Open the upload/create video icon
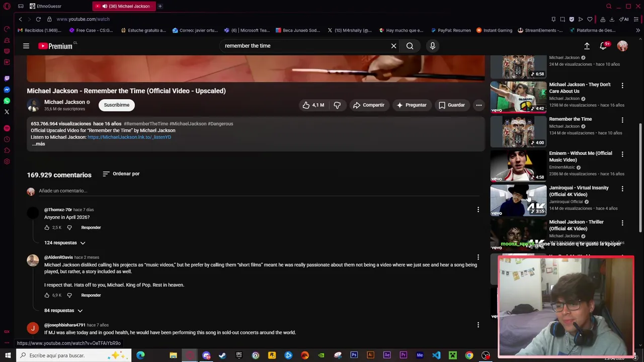Viewport: 644px width, 362px height. (x=587, y=46)
